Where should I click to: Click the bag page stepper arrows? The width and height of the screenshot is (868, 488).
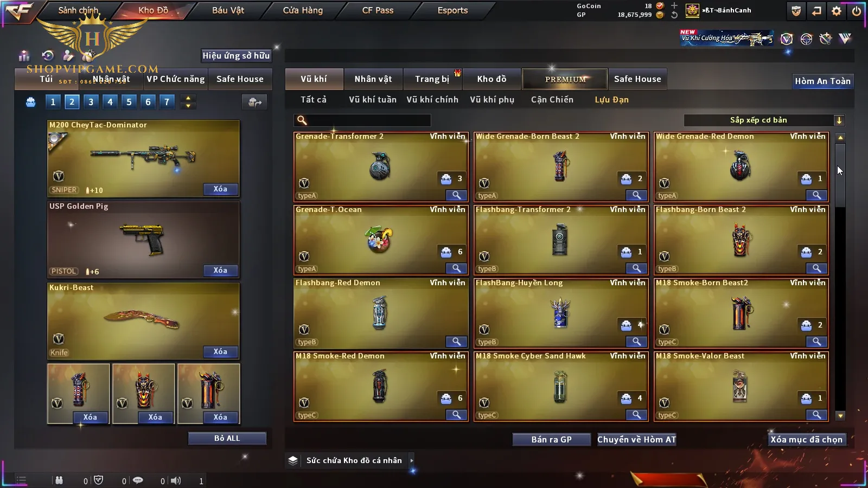tap(188, 102)
